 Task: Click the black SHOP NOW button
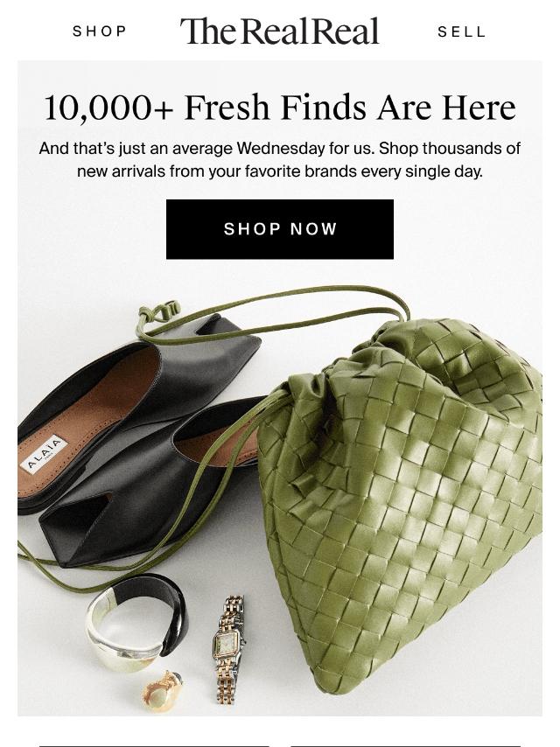[x=280, y=229]
